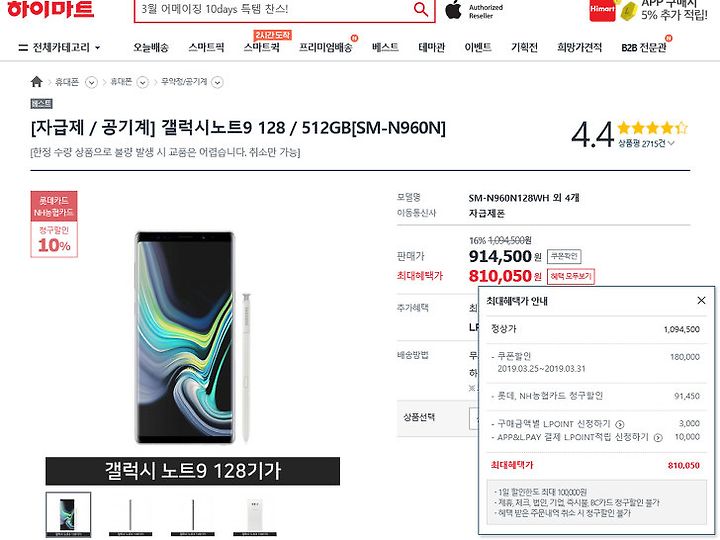Viewport: 720px width, 540px height.
Task: Focus the search input field
Action: point(273,9)
